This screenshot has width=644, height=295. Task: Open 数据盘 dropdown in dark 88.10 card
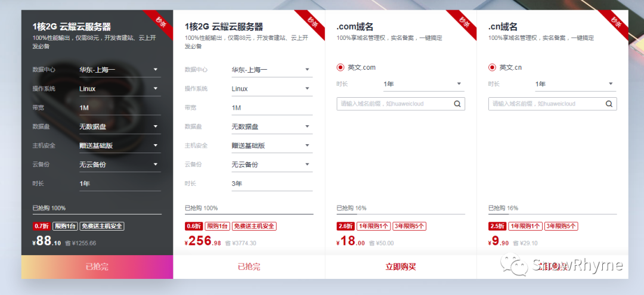[120, 127]
